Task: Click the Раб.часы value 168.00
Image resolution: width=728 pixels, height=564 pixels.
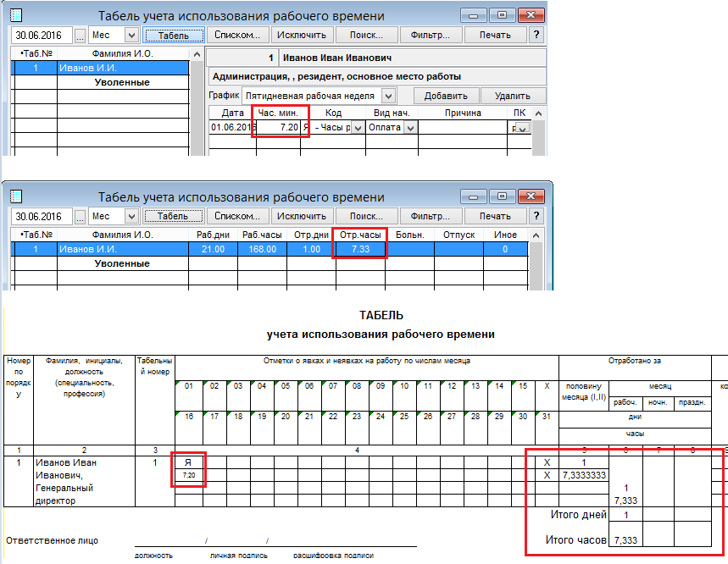Action: coord(263,250)
